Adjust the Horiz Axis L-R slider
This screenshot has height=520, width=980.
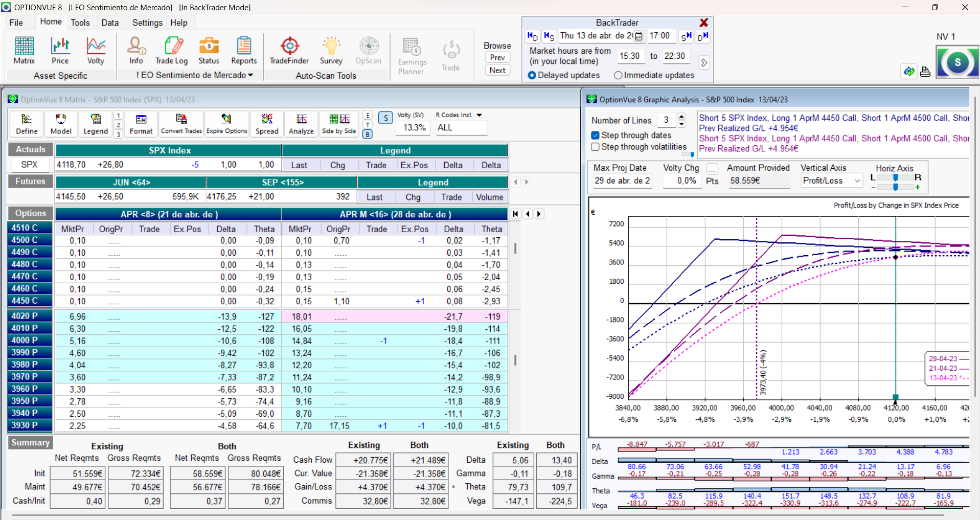tap(895, 177)
